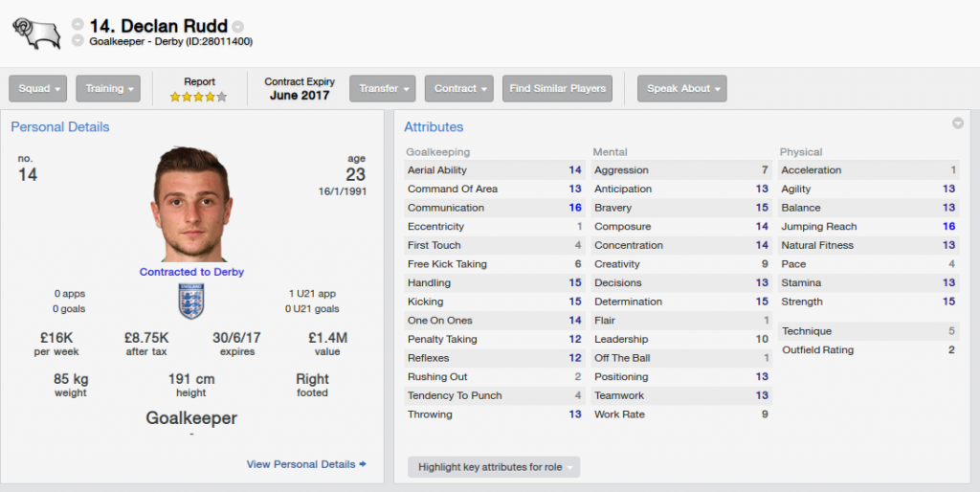
Task: Select the Communication attribute row
Action: point(495,208)
